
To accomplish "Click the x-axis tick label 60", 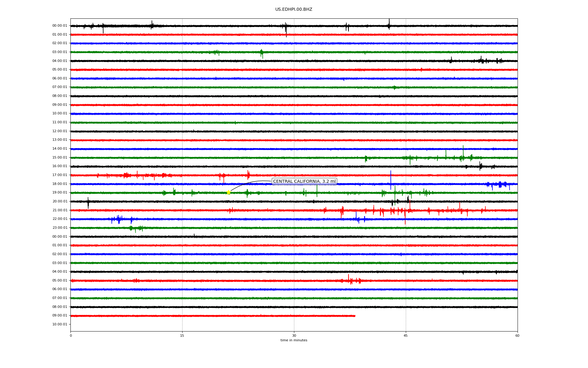I will [517, 335].
